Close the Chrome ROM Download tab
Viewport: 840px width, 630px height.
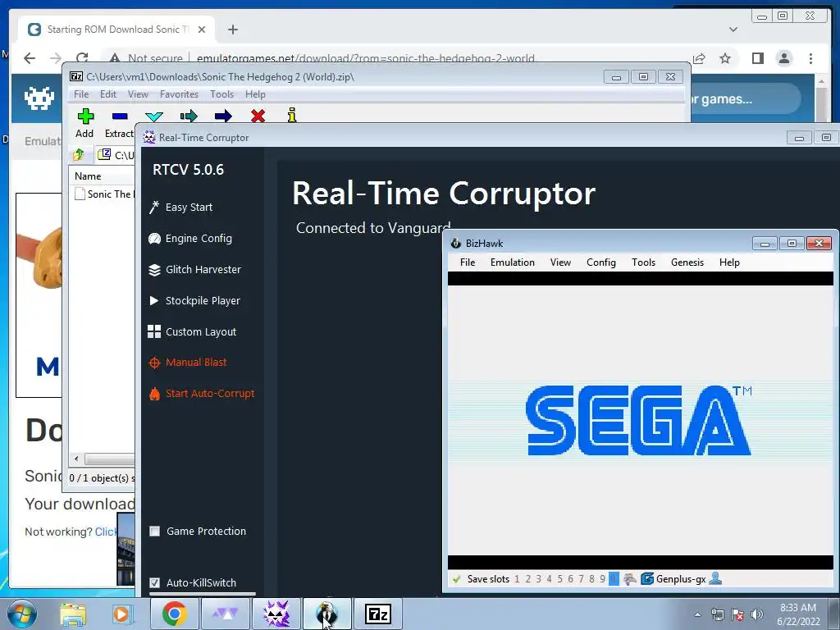coord(202,30)
